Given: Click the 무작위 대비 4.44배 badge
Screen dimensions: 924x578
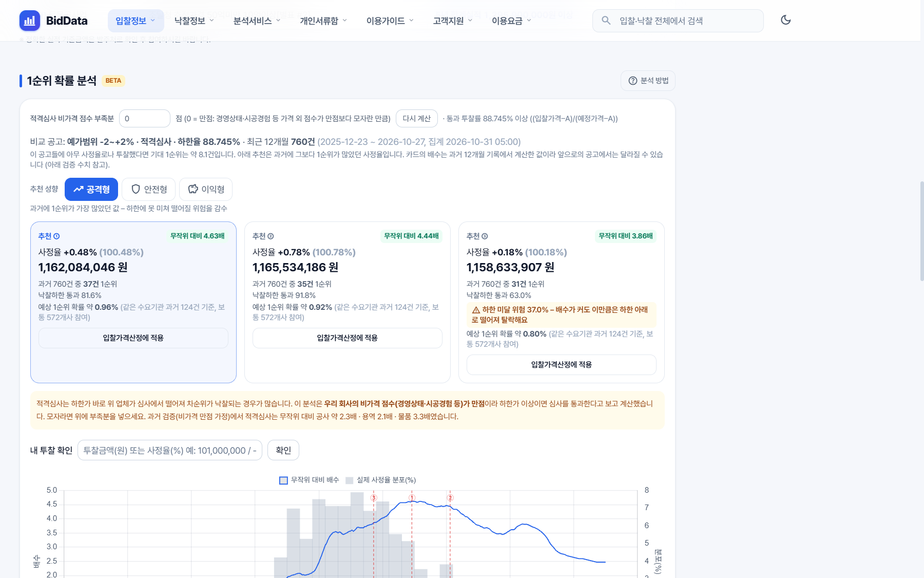Looking at the screenshot, I should [x=412, y=236].
